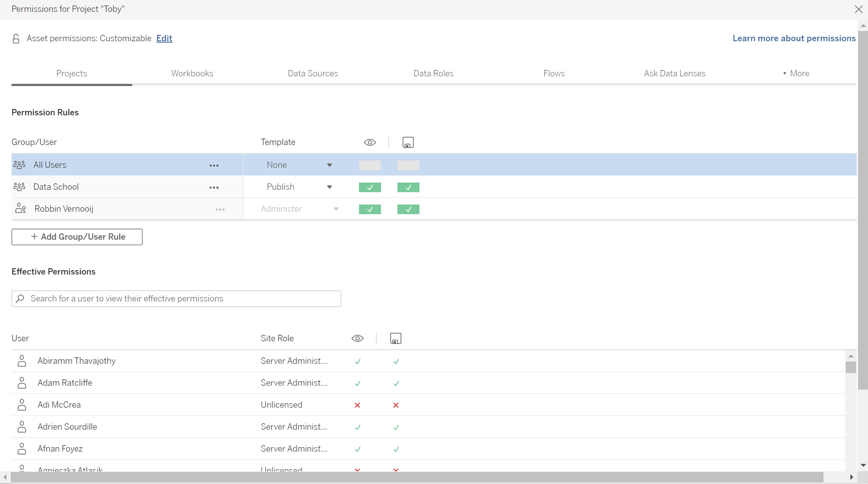The image size is (868, 484).
Task: Click the red view X for Adi McCrea
Action: coord(358,405)
